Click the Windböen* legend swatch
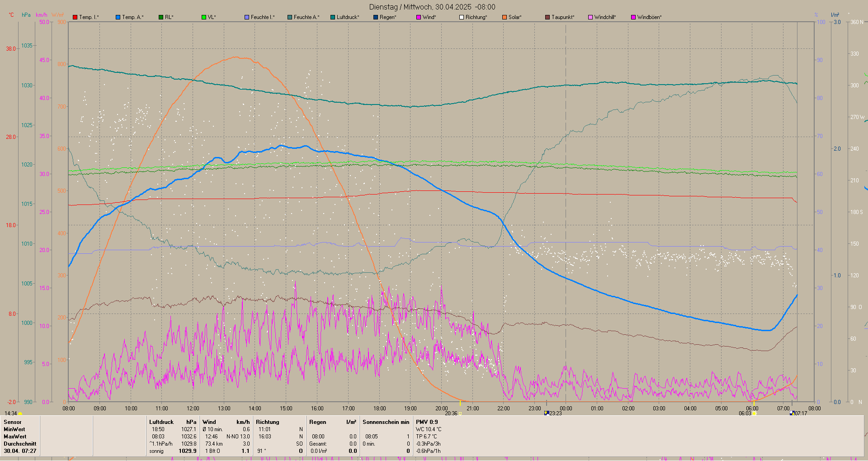Screen dimensions: 868x461 pos(633,17)
